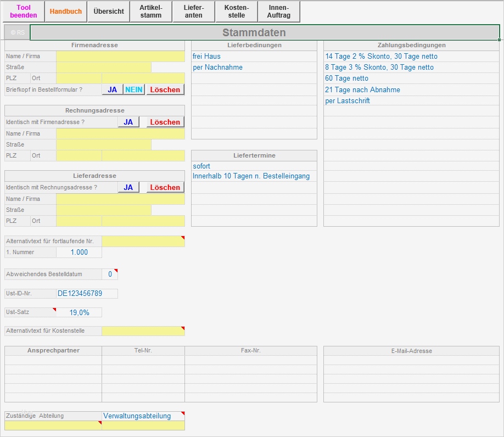Open the Handbuch
Image resolution: width=504 pixels, height=437 pixels.
(66, 11)
